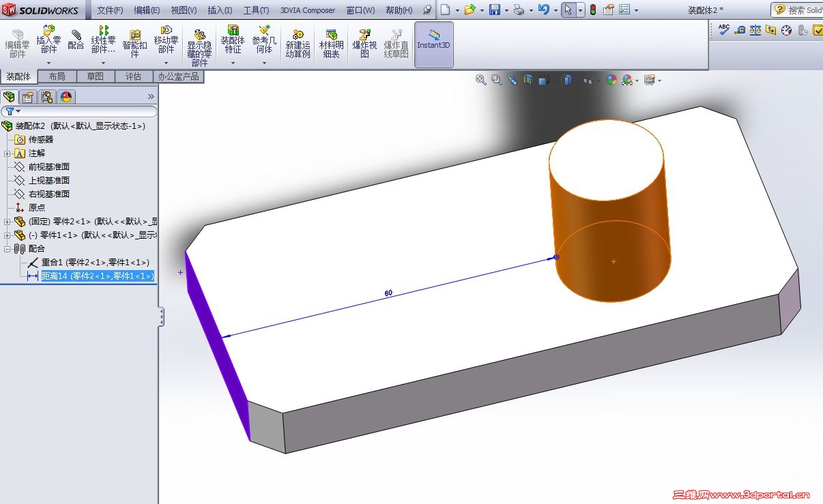Click the Print icon
Viewport: 823px width, 504px height.
tap(519, 10)
